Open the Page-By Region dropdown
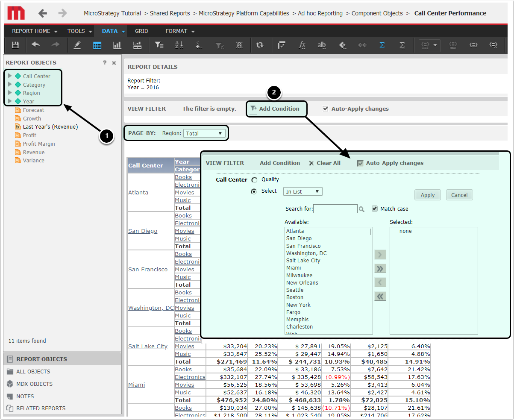The height and width of the screenshot is (420, 514). pos(205,133)
